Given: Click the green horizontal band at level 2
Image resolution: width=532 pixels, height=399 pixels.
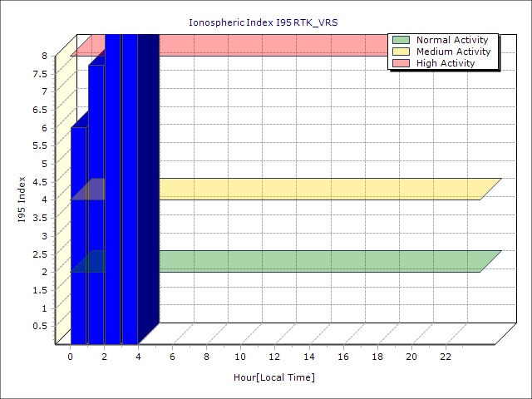Looking at the screenshot, I should (316, 261).
